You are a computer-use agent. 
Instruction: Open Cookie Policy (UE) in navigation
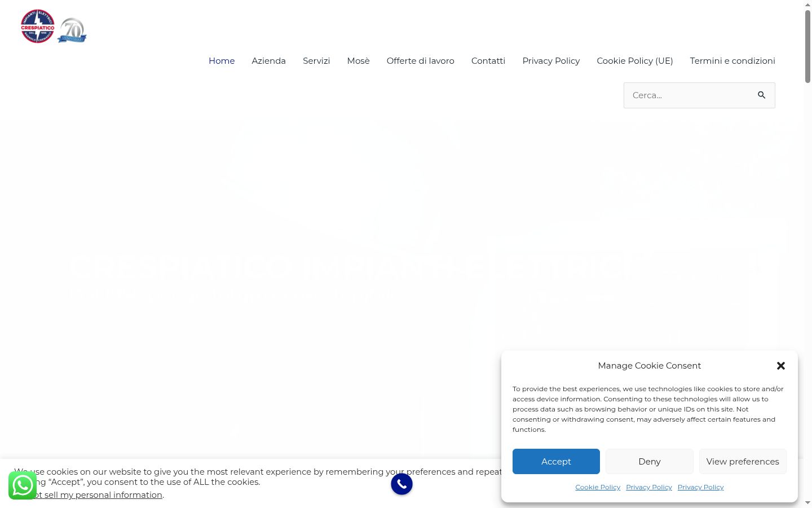(x=635, y=60)
